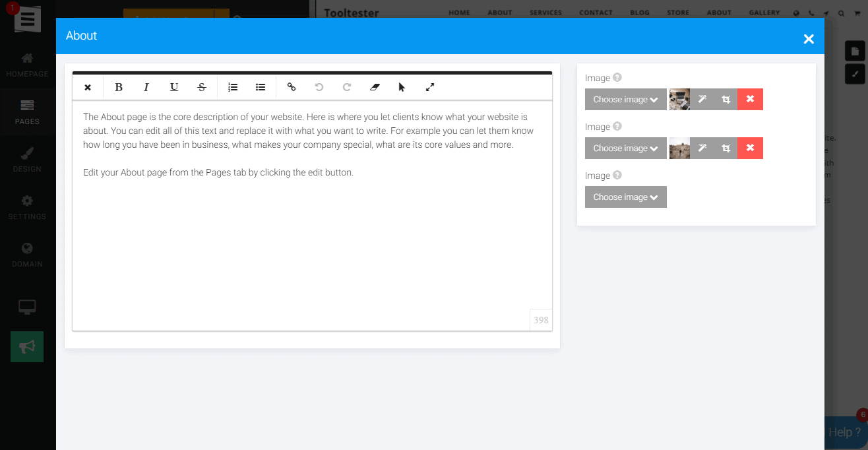Click the monitor preview icon in sidebar

point(27,307)
